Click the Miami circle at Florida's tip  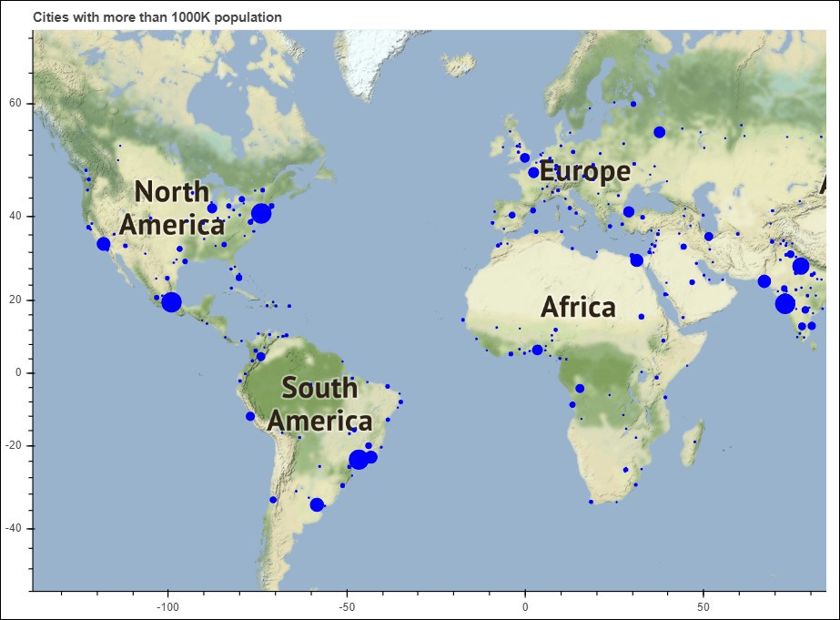[x=239, y=278]
